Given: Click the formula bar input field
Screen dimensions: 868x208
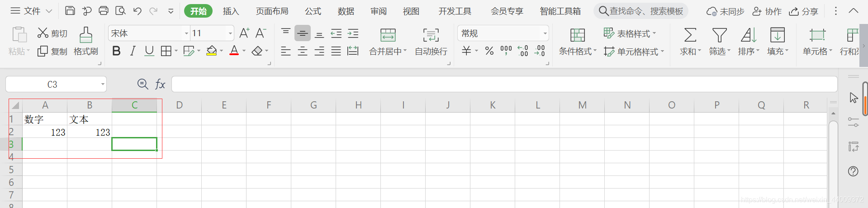Looking at the screenshot, I should 504,84.
